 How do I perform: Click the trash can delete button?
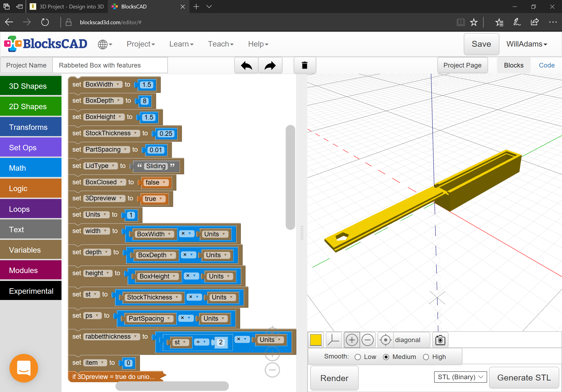(x=305, y=65)
